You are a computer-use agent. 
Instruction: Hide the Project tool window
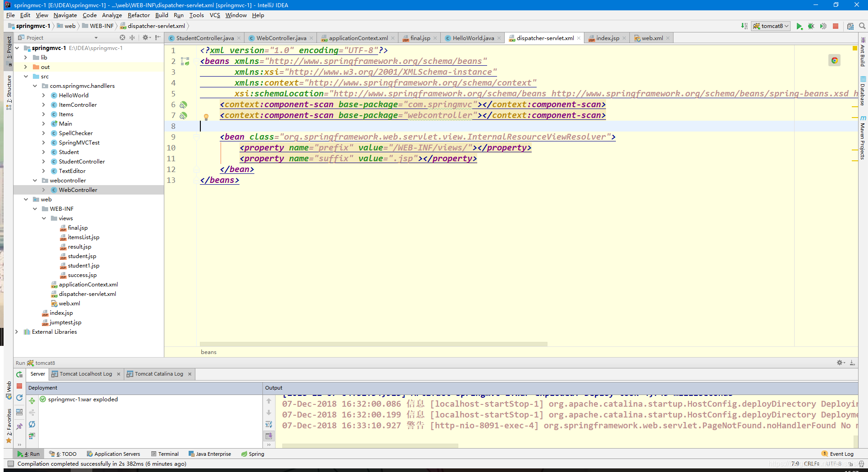pos(158,37)
